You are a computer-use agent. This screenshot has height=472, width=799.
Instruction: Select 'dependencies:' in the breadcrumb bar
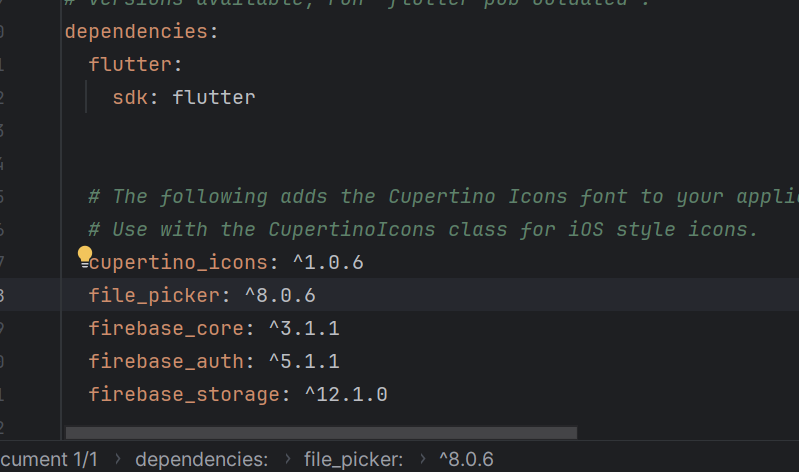click(x=201, y=459)
